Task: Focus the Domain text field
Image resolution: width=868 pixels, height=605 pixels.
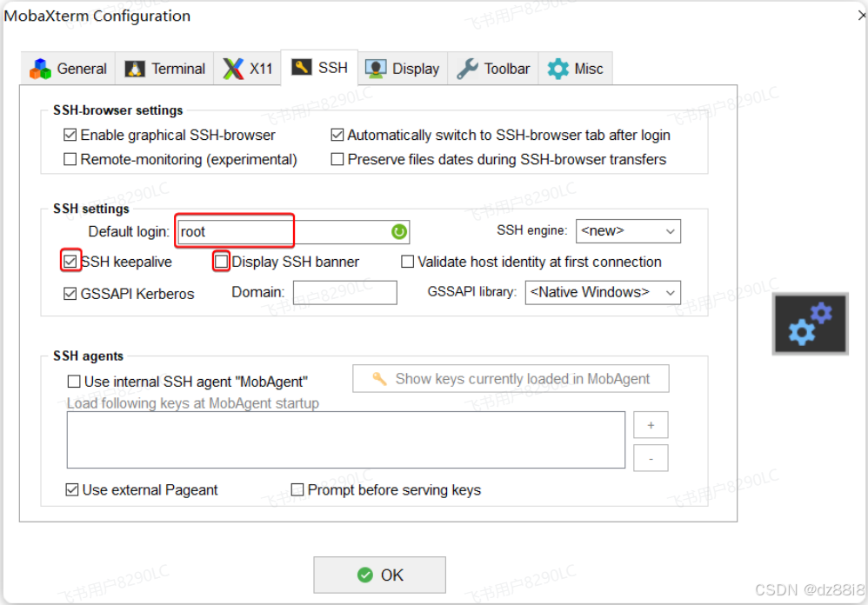Action: (345, 293)
